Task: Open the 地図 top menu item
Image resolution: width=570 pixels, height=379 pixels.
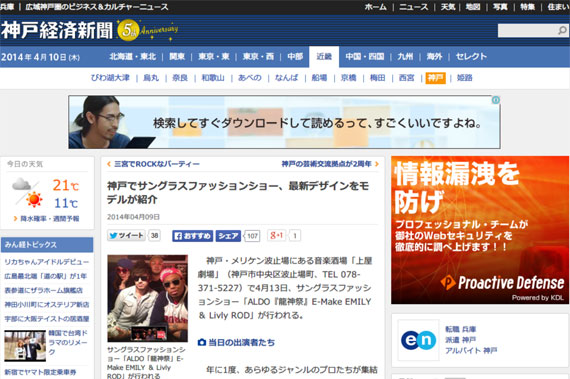Action: pos(473,7)
